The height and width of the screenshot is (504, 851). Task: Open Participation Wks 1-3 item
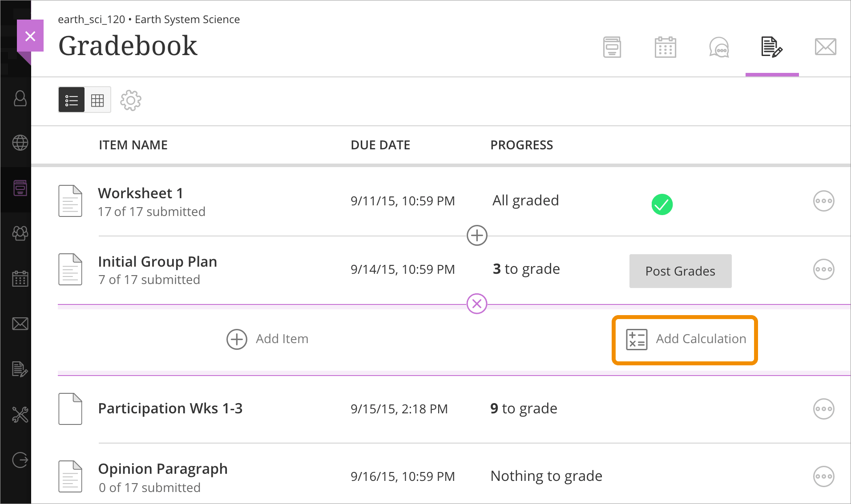[170, 408]
